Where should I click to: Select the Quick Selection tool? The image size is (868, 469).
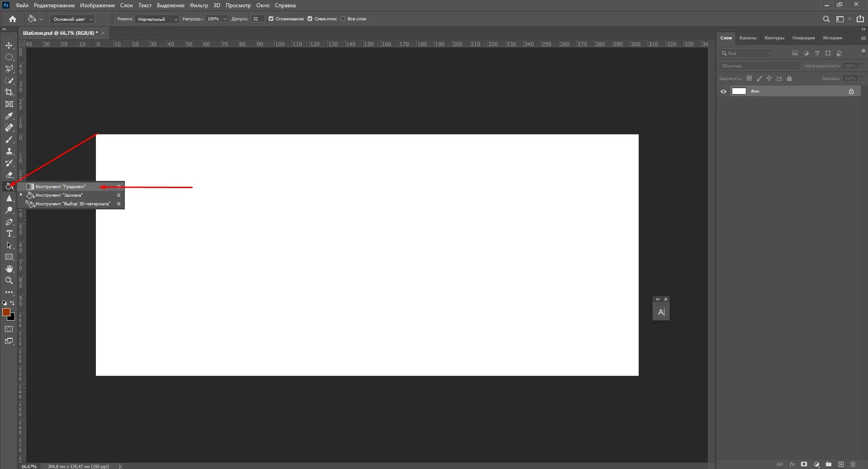pos(9,81)
